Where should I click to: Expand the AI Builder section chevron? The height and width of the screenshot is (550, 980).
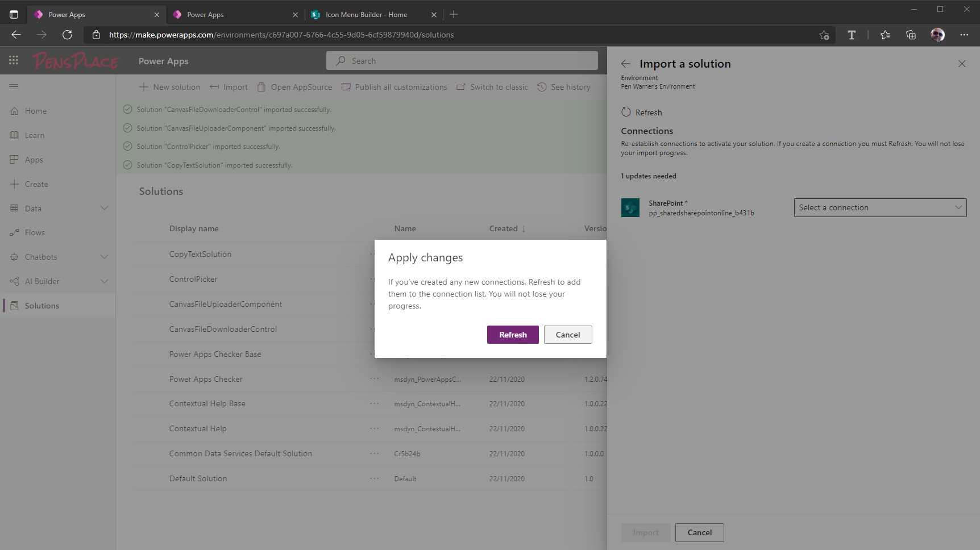pyautogui.click(x=104, y=281)
